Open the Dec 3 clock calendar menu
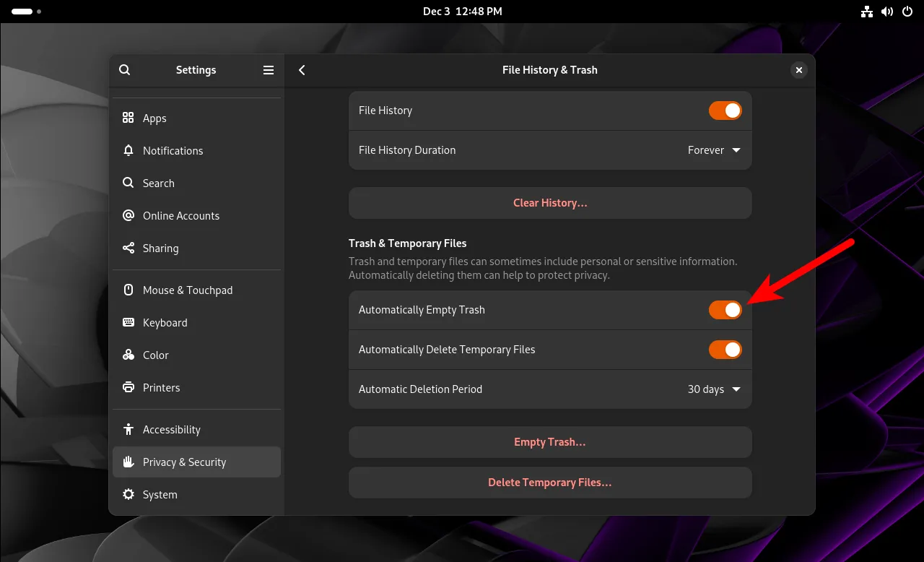The height and width of the screenshot is (562, 924). 462,12
